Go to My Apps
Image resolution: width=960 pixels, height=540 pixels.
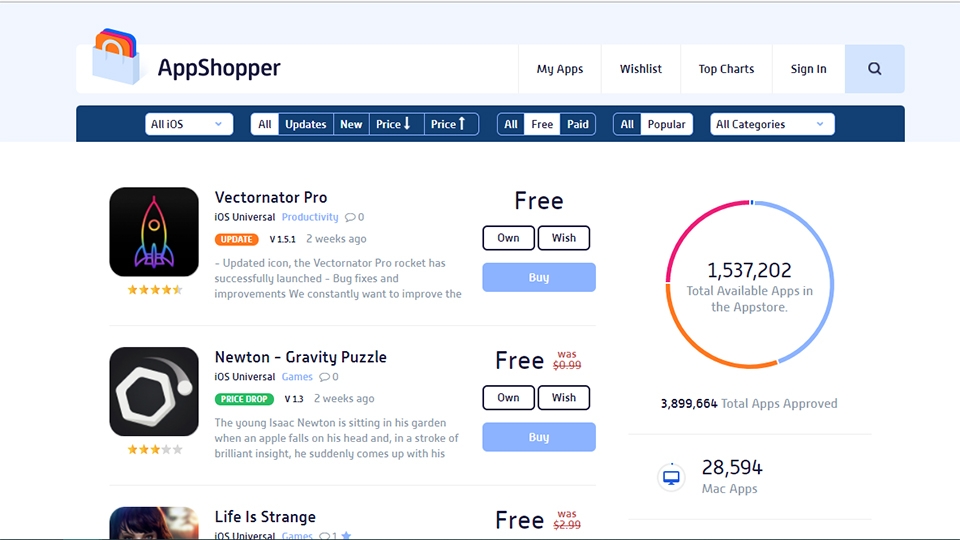560,69
